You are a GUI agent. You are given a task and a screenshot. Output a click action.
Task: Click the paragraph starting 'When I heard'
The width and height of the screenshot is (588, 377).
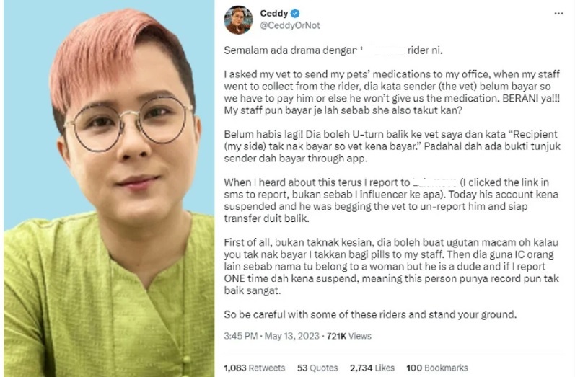pos(391,200)
